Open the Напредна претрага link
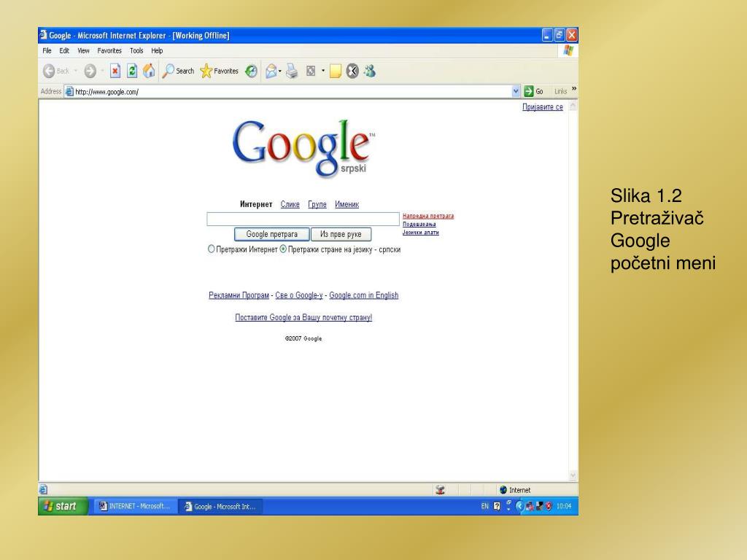Screen dimensions: 747x560 click(x=428, y=216)
